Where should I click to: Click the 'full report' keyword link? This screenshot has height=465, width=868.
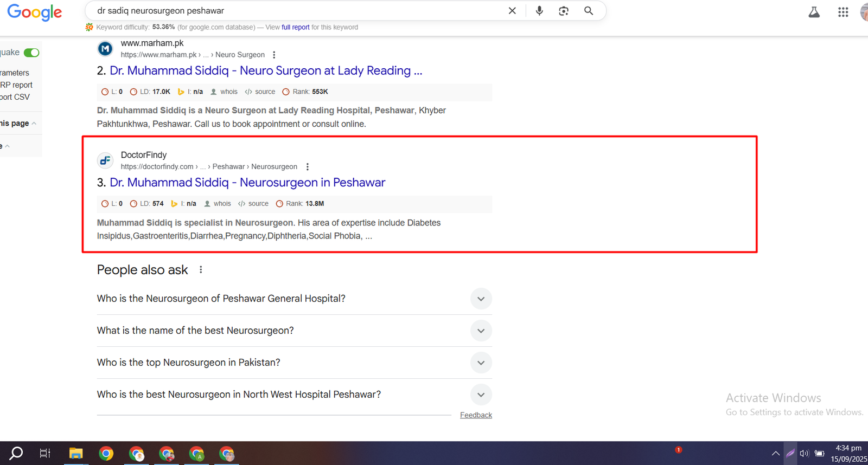[295, 27]
